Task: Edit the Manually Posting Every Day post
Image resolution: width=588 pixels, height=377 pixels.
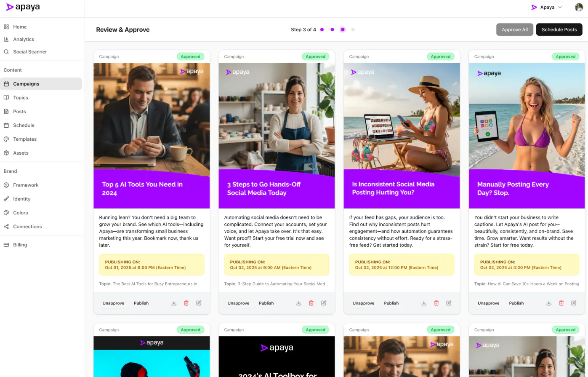Action: point(574,303)
